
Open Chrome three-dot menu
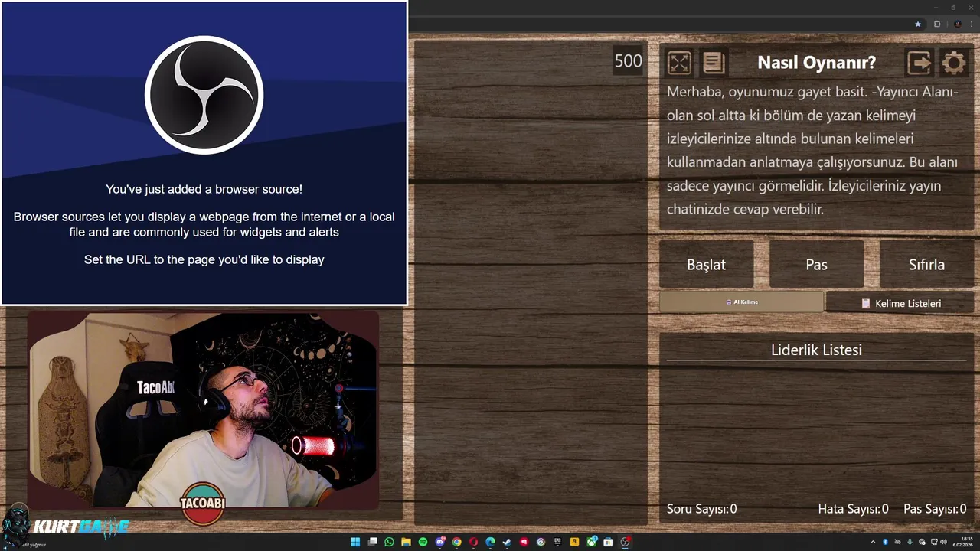point(972,24)
